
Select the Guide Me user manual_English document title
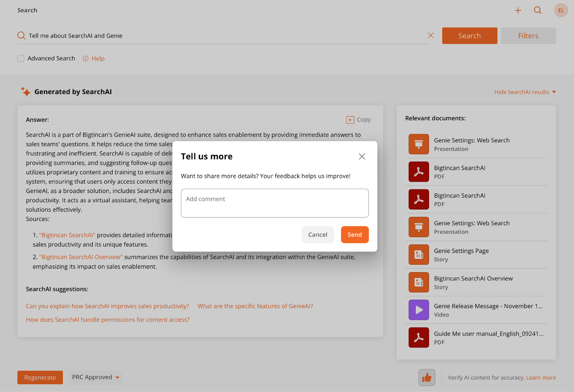[x=489, y=334]
